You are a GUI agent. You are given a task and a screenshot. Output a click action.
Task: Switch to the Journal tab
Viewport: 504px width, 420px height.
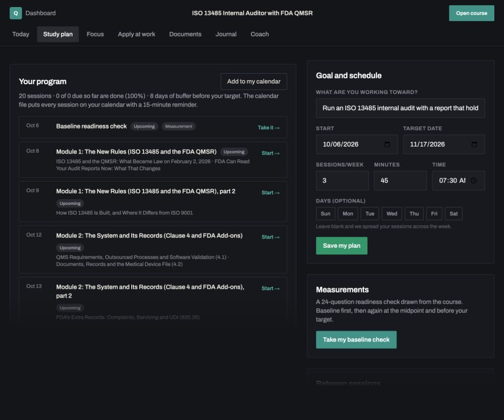click(x=226, y=34)
